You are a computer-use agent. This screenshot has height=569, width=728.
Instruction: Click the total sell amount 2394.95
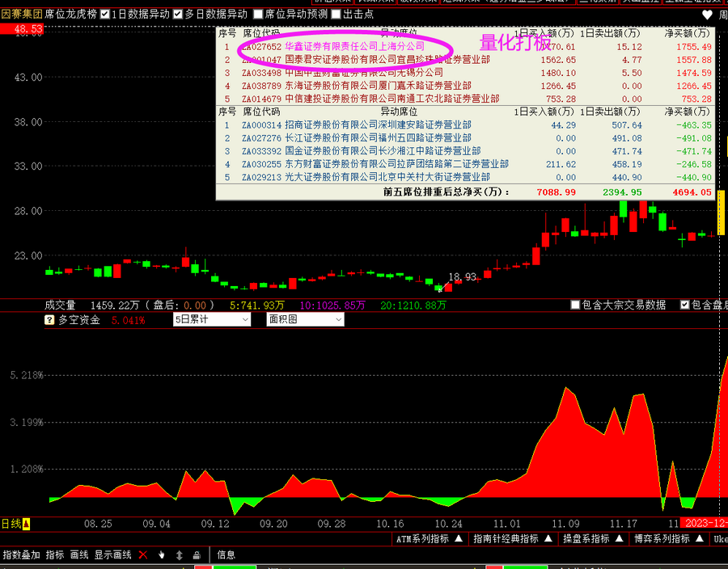click(x=622, y=192)
